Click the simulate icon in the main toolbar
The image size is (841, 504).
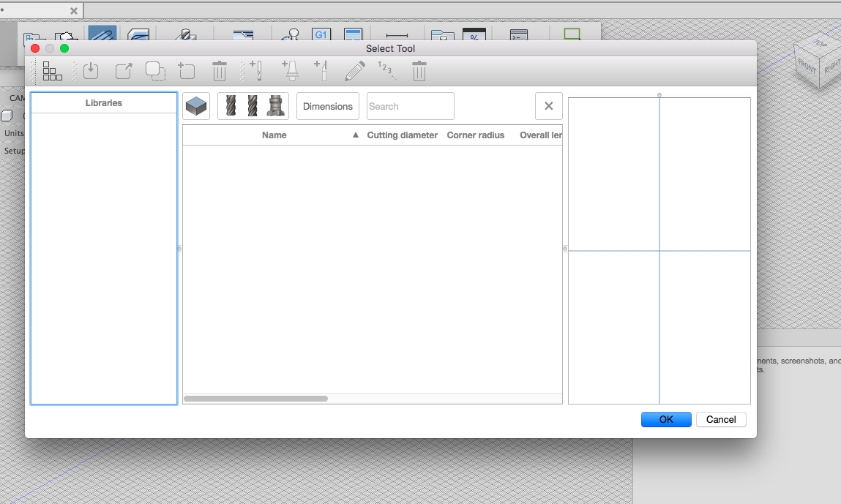coord(290,34)
